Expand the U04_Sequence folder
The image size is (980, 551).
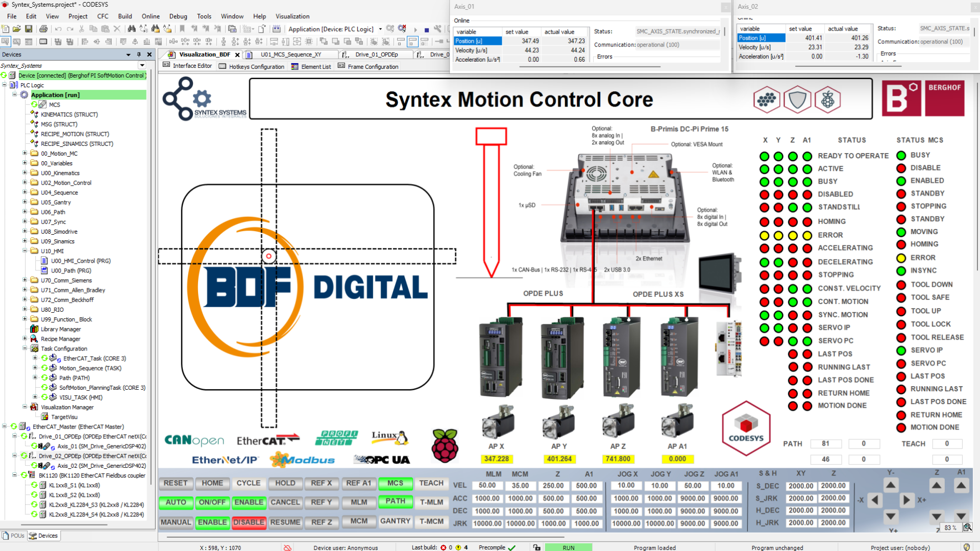pyautogui.click(x=24, y=192)
